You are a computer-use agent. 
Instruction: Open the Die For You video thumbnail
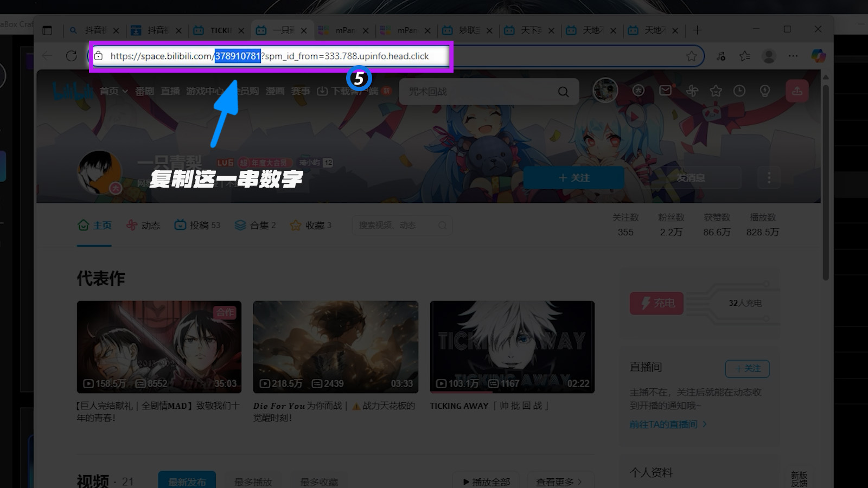(x=335, y=347)
